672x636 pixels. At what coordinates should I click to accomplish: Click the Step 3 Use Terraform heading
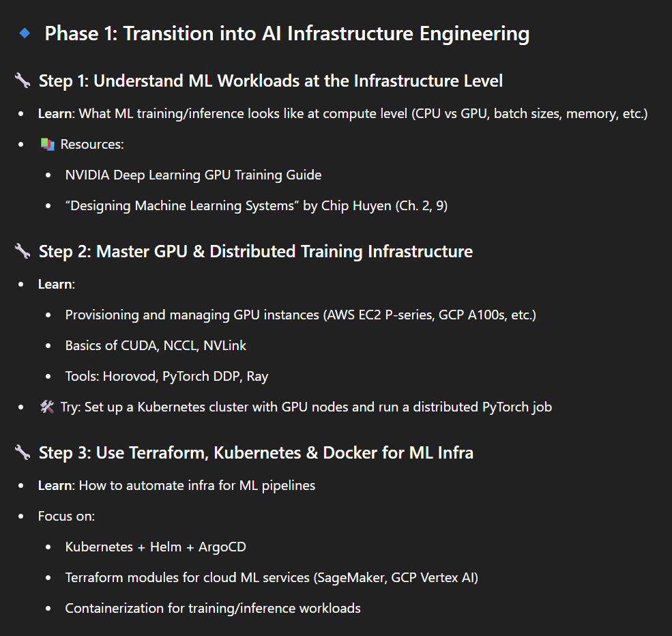point(256,453)
